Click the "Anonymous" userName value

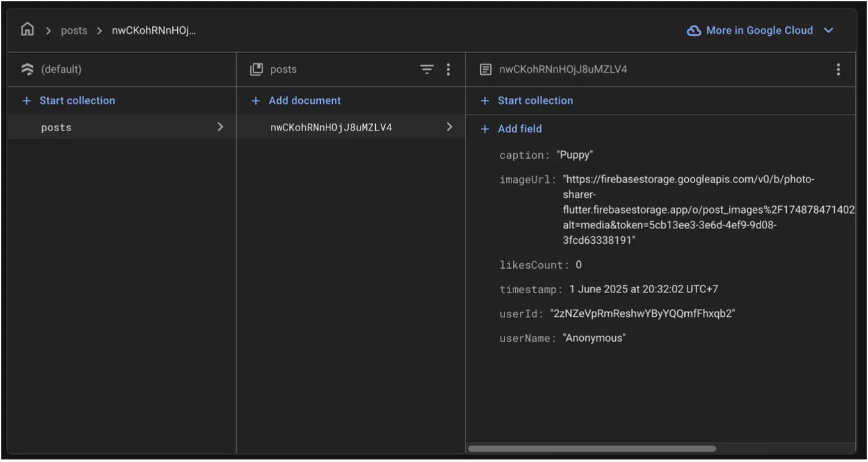pyautogui.click(x=594, y=338)
